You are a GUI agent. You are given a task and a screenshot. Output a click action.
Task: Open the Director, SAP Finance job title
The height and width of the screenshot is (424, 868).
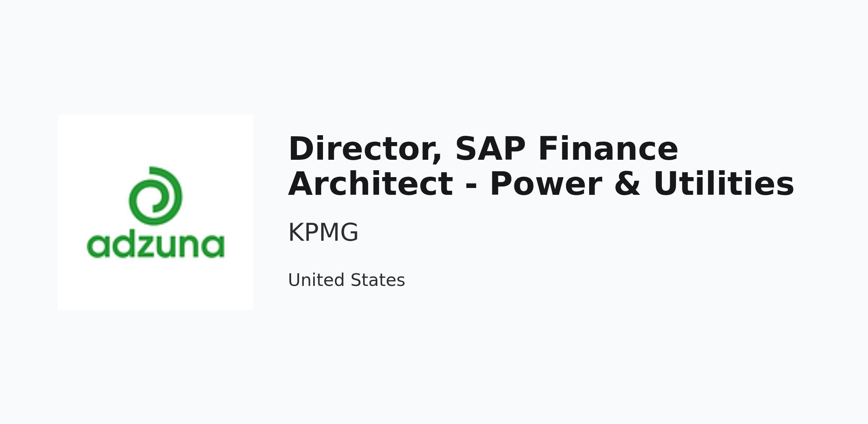point(541,166)
